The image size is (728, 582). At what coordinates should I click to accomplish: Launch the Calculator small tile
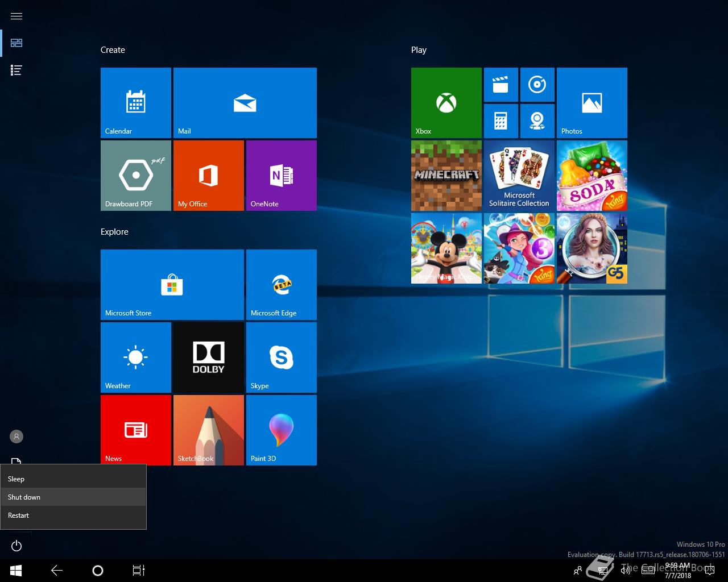coord(501,121)
